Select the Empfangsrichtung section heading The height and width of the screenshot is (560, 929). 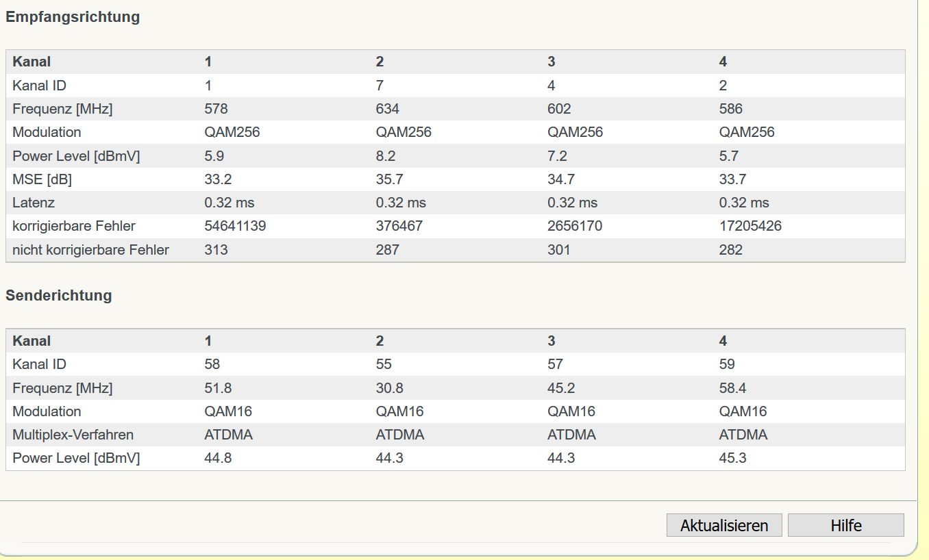click(73, 18)
